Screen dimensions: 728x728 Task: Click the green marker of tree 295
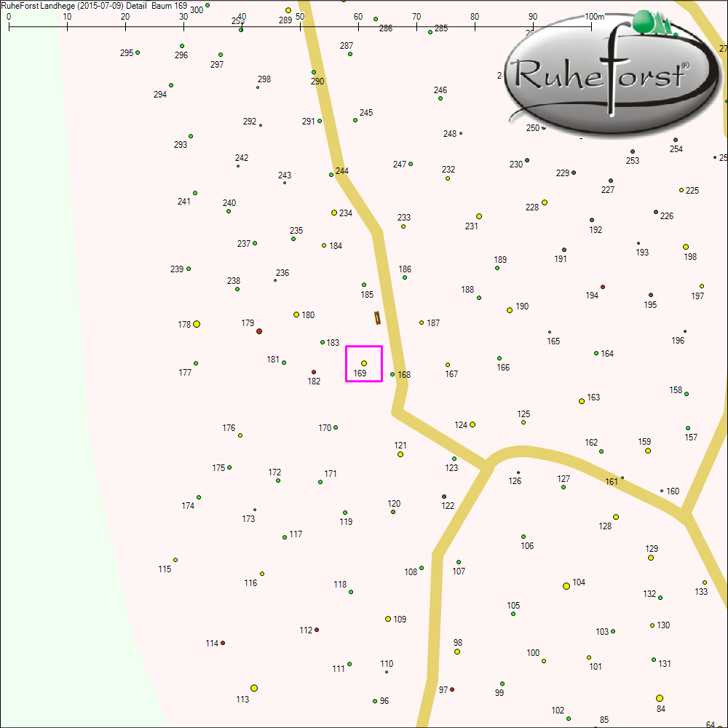pos(138,52)
